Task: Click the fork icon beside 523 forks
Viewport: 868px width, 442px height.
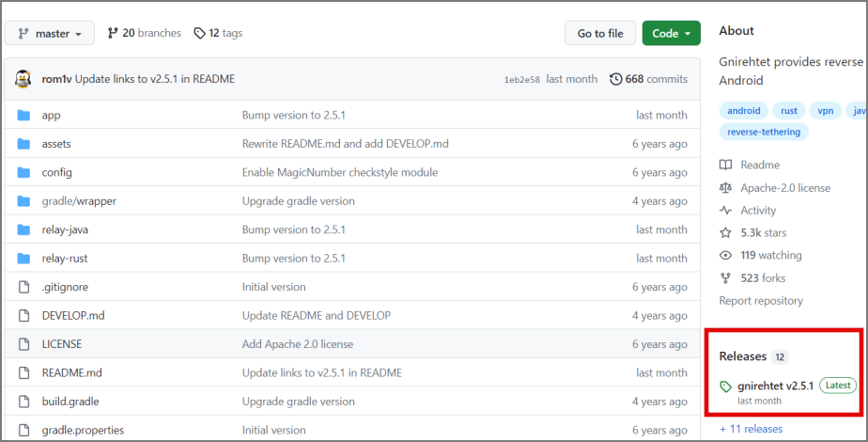Action: (725, 278)
